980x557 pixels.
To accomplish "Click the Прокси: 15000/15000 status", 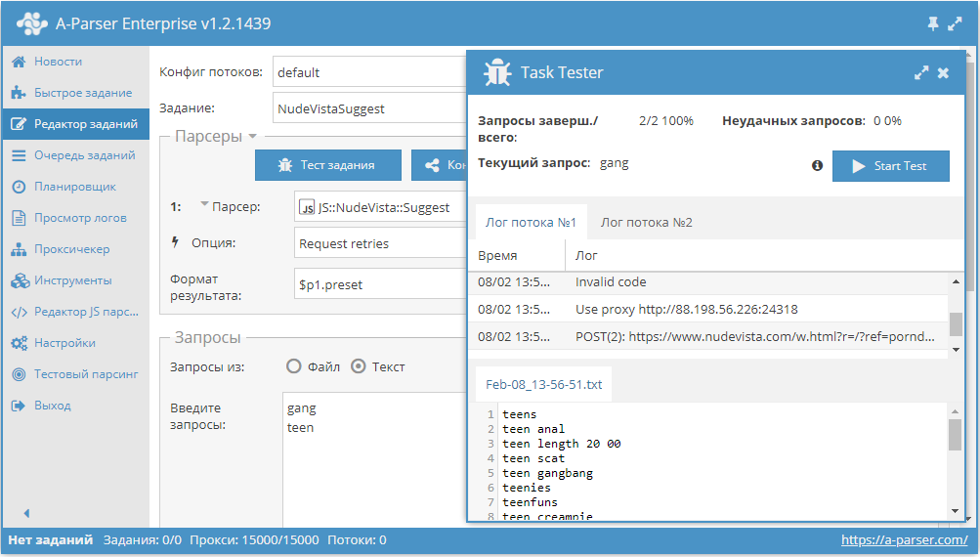I will [x=254, y=539].
